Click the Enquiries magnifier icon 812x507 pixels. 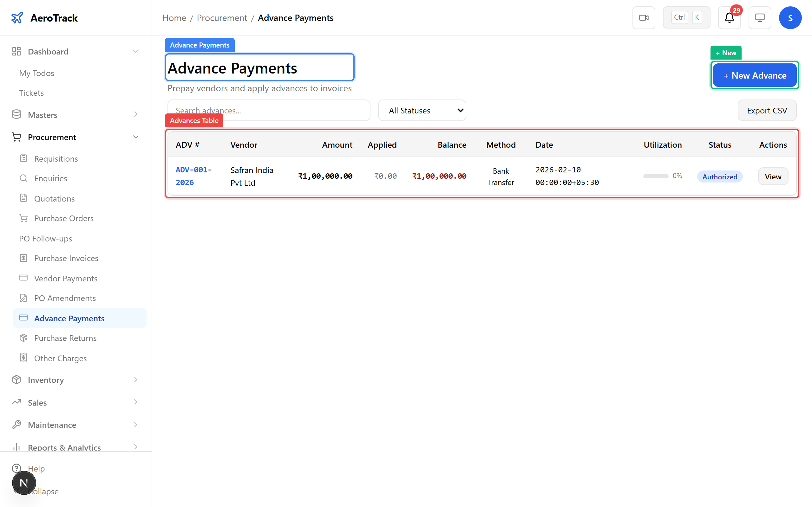(x=23, y=178)
